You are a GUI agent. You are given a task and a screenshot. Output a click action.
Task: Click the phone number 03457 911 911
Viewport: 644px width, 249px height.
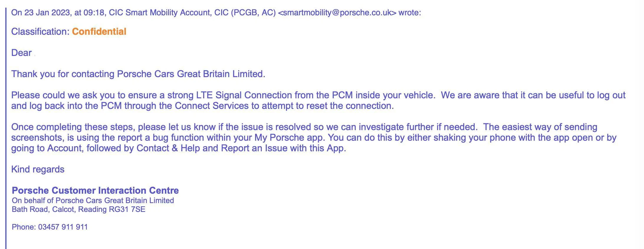click(x=63, y=227)
